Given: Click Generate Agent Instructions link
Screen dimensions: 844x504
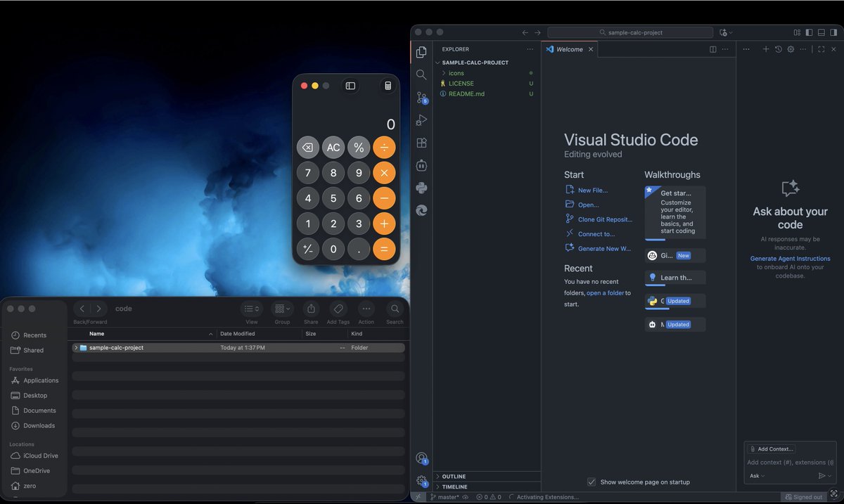Looking at the screenshot, I should 790,259.
